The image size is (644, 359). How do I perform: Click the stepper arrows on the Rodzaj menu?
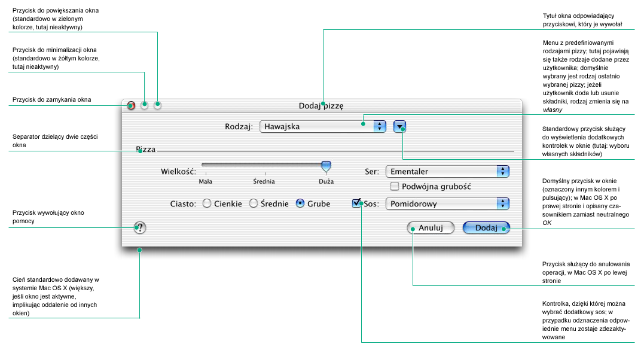point(379,126)
